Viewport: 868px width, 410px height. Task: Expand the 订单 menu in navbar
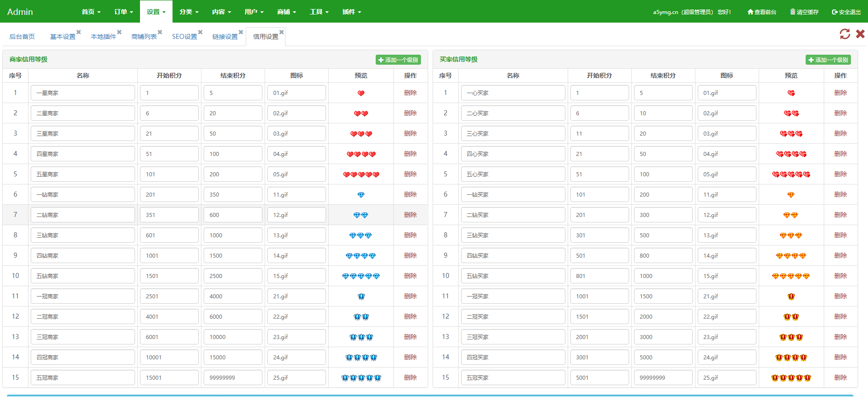(x=123, y=12)
